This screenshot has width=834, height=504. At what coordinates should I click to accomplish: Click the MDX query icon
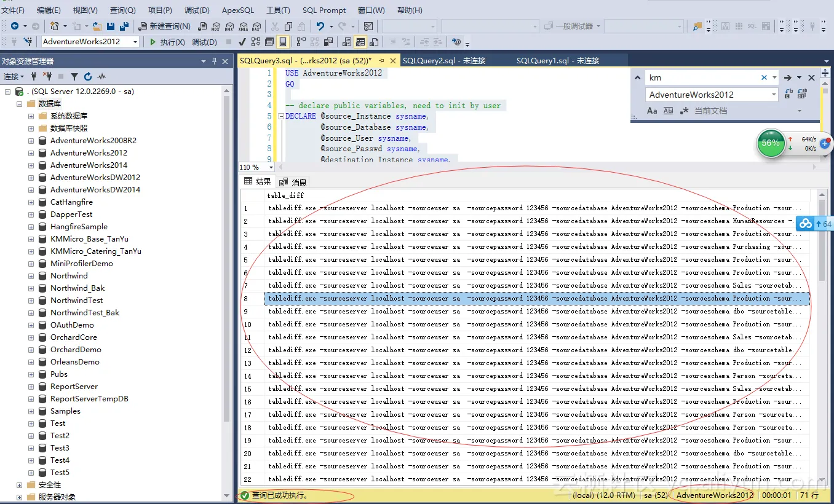click(215, 26)
